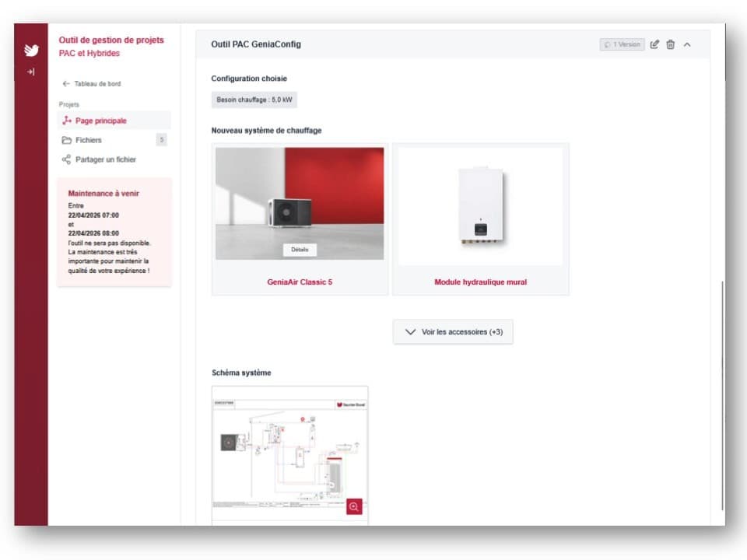Open the GeniaAir Classic 5 link
The image size is (747, 560).
[300, 282]
